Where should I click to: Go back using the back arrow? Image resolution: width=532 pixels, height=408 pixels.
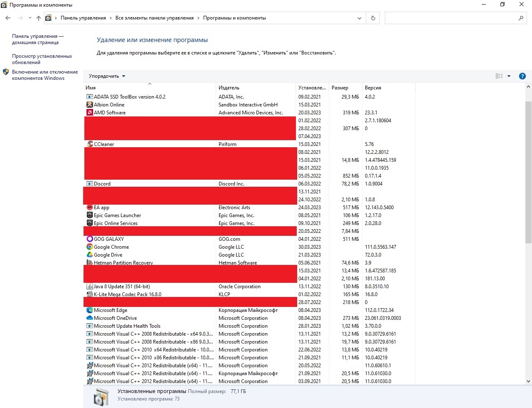click(8, 18)
